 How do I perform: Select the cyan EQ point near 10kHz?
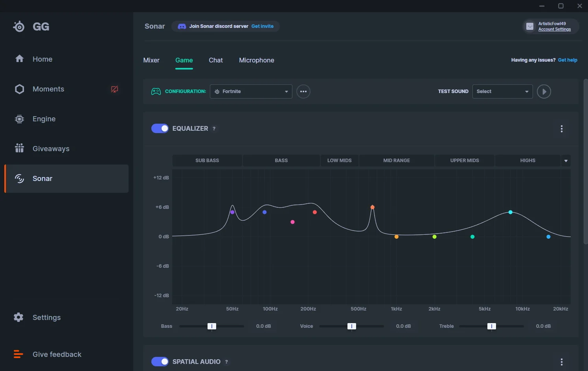[x=511, y=212]
